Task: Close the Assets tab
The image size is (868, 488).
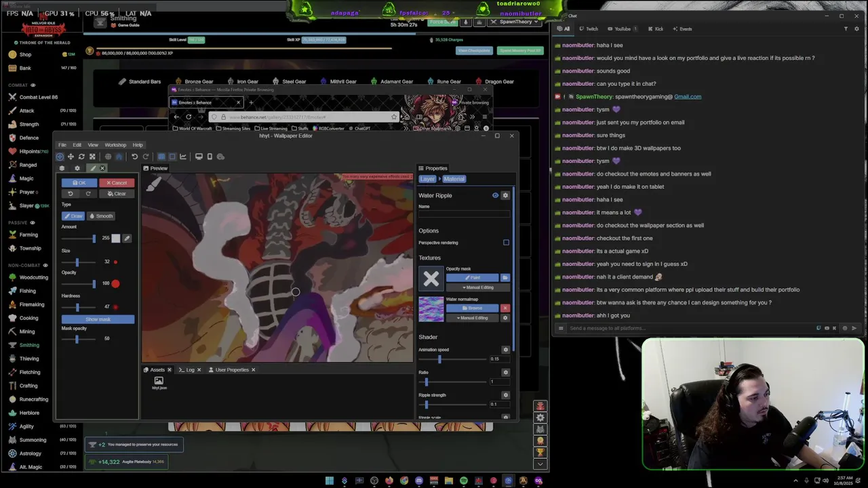Action: 170,370
